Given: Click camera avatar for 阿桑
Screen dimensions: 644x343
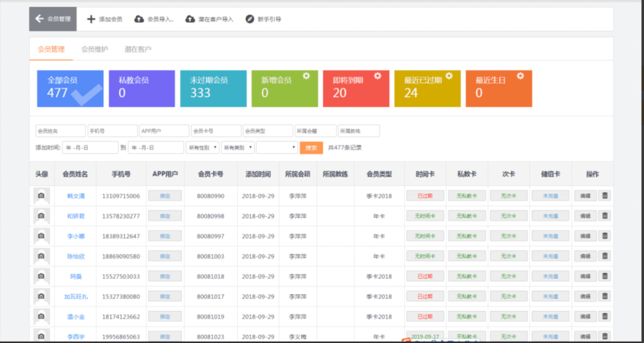Looking at the screenshot, I should pos(41,276).
